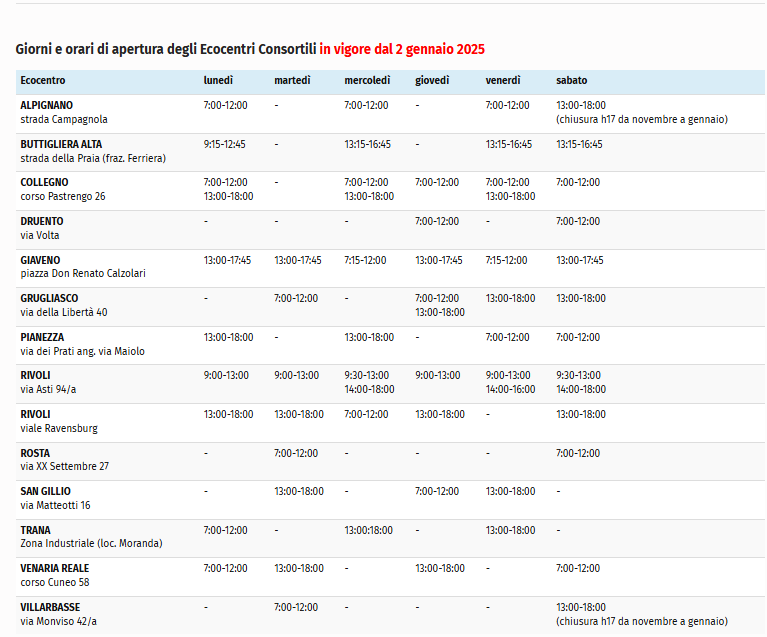
Task: Select the SAN GILLIO row label
Action: pos(45,491)
